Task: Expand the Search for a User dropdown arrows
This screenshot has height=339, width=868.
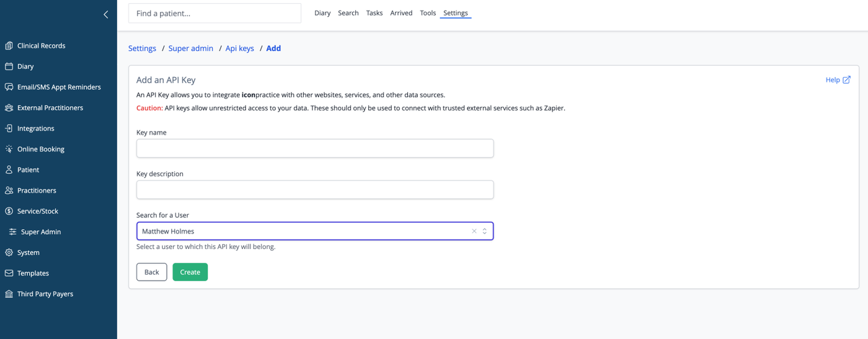Action: point(485,231)
